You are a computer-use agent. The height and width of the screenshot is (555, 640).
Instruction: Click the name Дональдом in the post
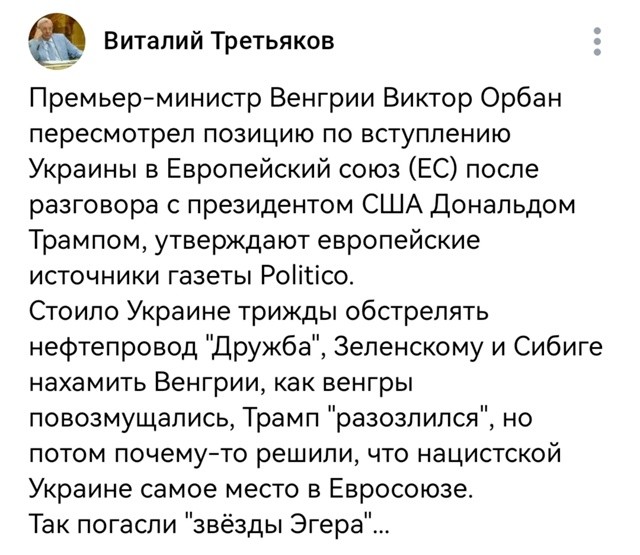click(502, 206)
